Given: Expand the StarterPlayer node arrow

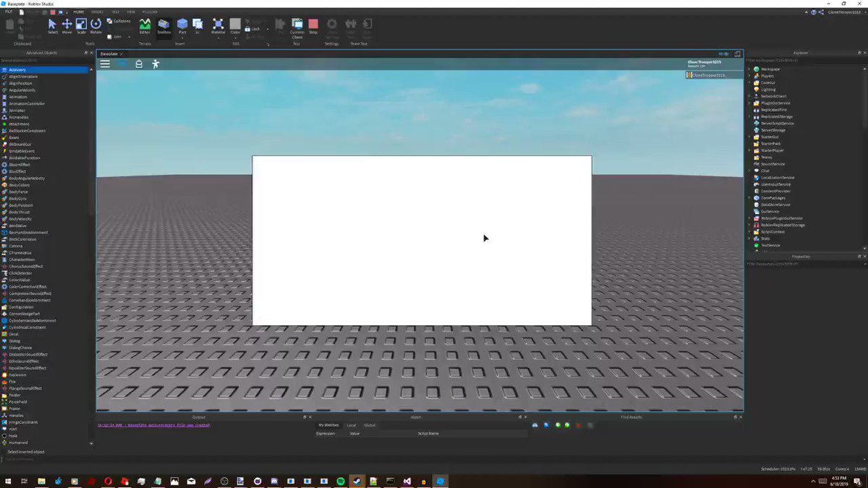Looking at the screenshot, I should click(x=749, y=150).
